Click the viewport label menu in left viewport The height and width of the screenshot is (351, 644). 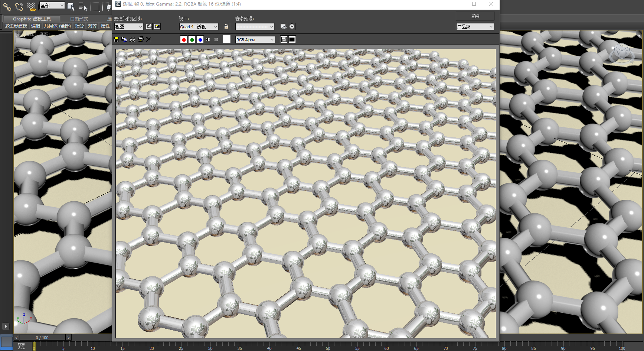32,34
